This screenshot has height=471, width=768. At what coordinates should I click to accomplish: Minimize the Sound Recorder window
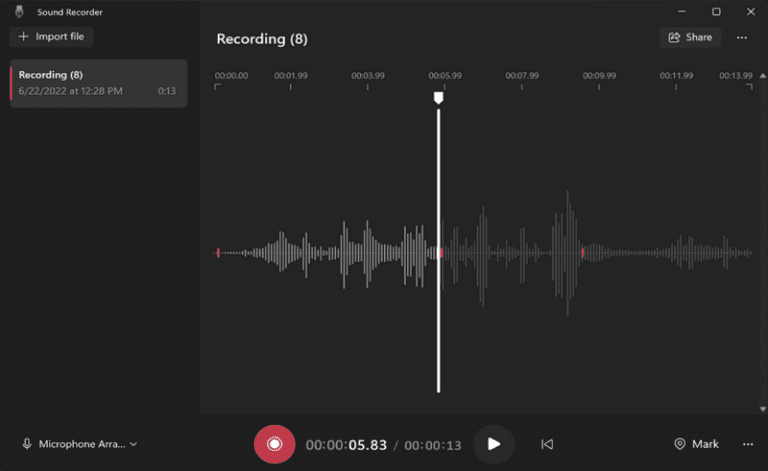[681, 12]
